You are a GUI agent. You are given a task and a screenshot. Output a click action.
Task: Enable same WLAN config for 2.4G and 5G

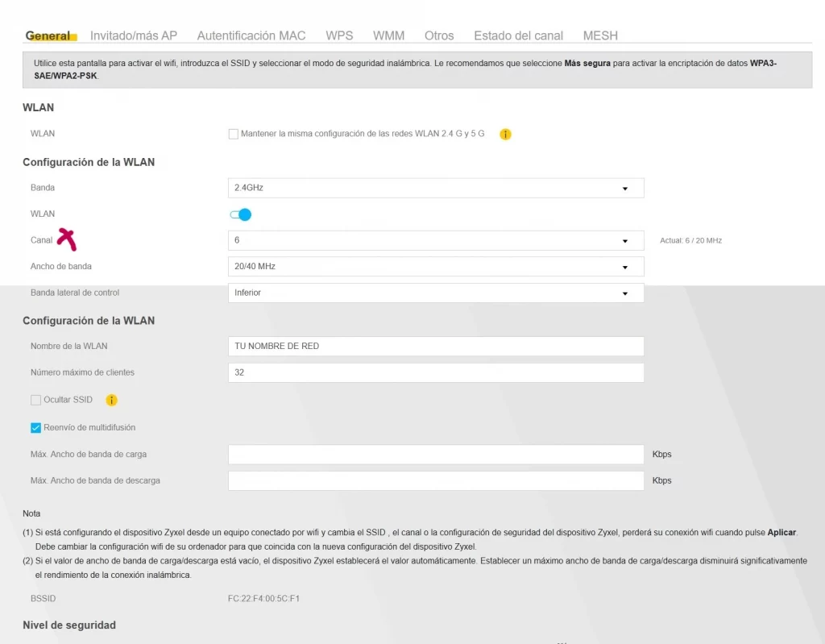tap(234, 134)
